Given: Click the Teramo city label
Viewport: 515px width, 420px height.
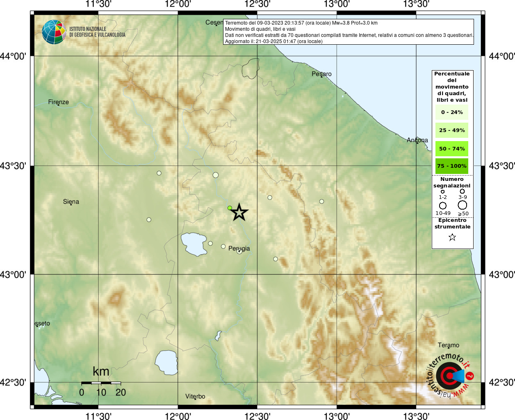Looking at the screenshot, I should [x=449, y=345].
